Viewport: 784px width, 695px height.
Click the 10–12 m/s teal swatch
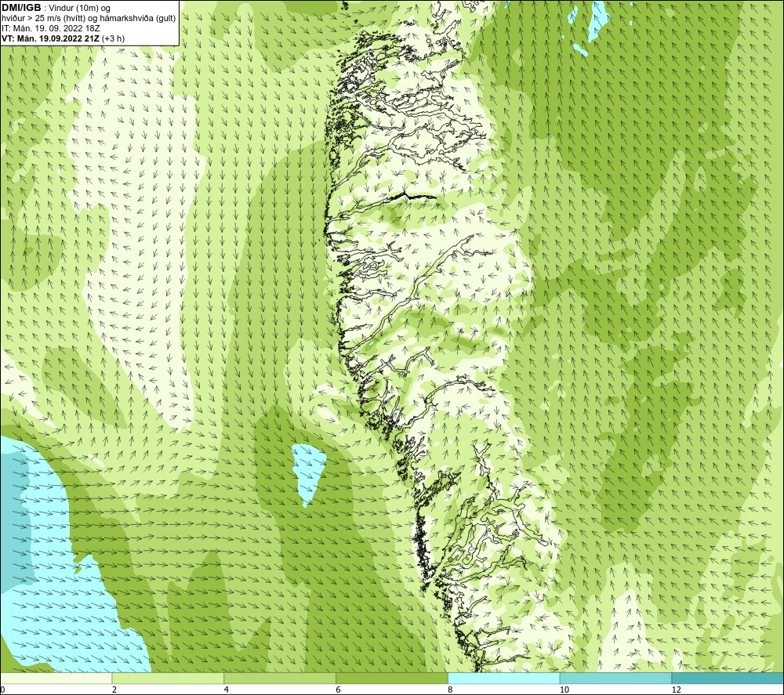click(616, 678)
